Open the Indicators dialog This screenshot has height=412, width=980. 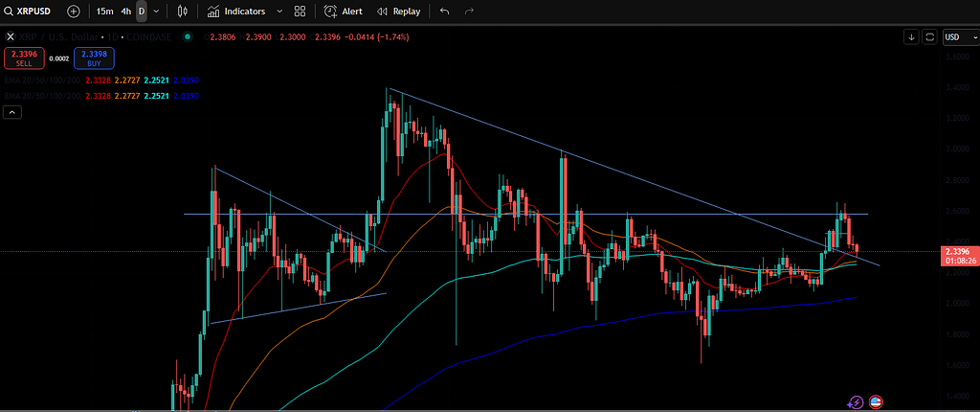[x=237, y=11]
